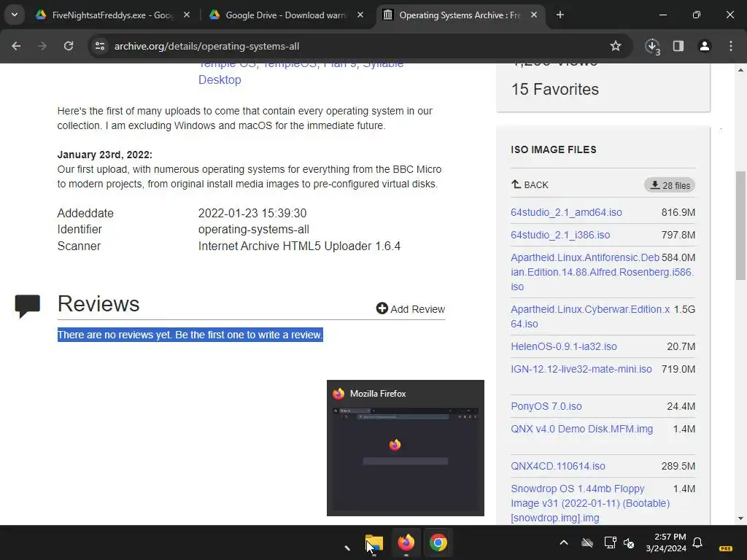Open Snowdrop OS 1.44mb Floppy Image link

590,503
